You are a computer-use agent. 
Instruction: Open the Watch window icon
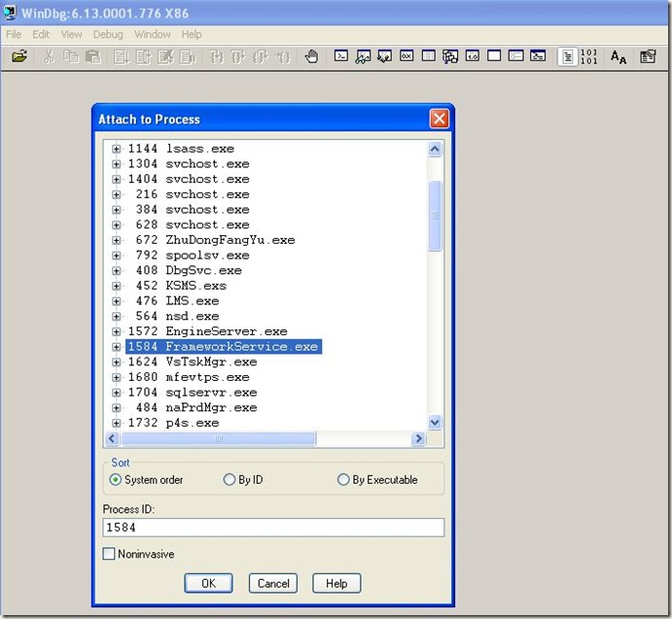(x=363, y=56)
